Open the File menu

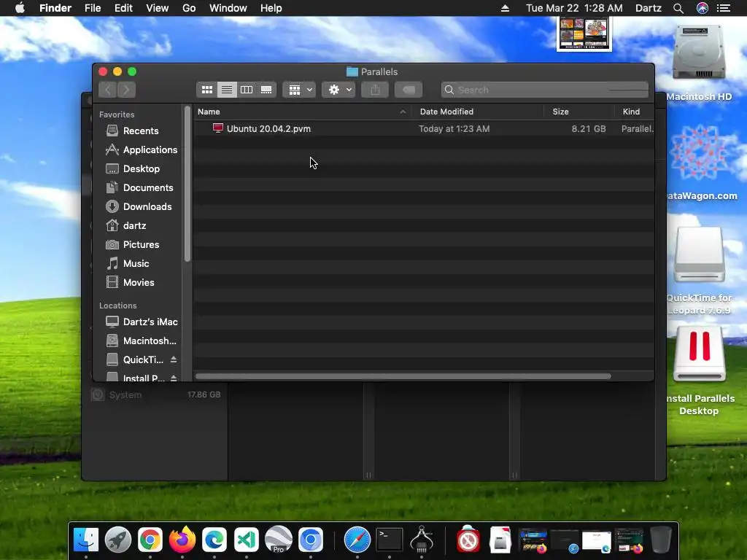pos(93,8)
